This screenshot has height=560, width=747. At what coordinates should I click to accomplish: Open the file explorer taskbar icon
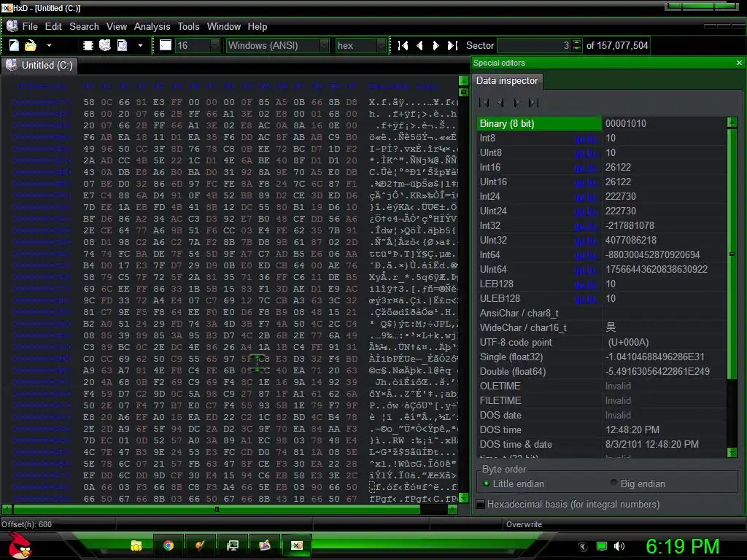pyautogui.click(x=136, y=545)
